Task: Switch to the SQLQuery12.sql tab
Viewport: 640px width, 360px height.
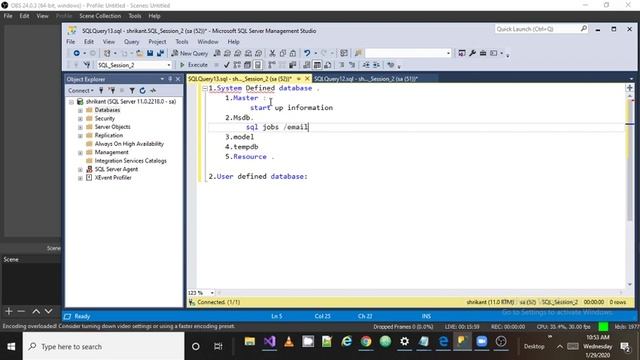Action: pyautogui.click(x=366, y=79)
